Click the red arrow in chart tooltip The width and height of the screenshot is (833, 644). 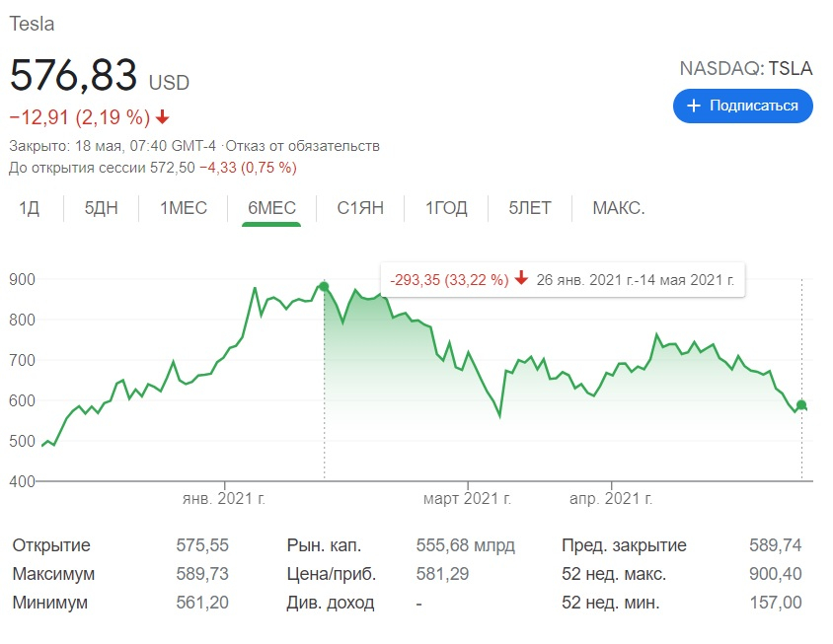point(522,278)
